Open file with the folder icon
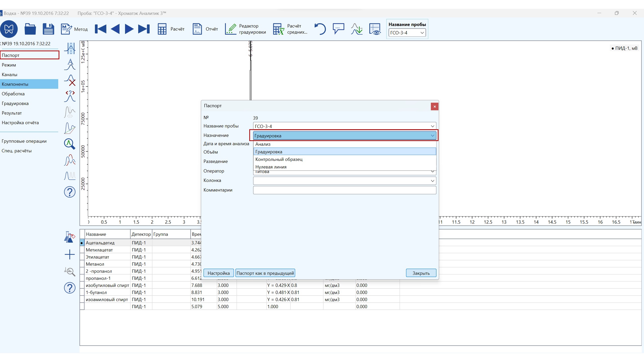This screenshot has height=362, width=644. [x=30, y=29]
